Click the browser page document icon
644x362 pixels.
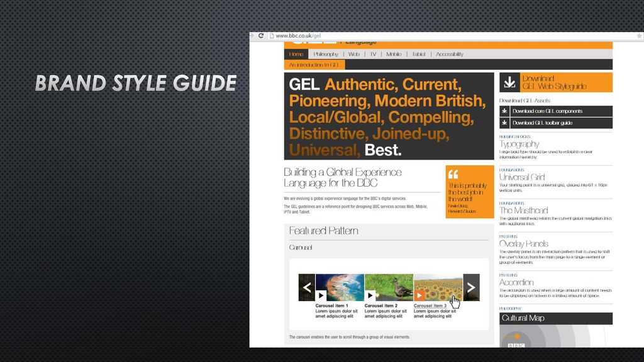272,36
